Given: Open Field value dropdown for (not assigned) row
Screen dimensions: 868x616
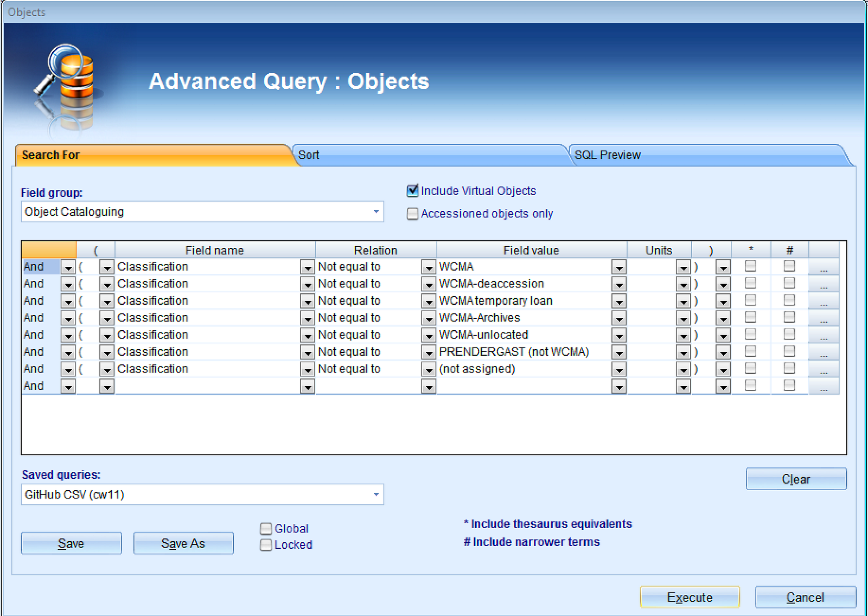Looking at the screenshot, I should [x=619, y=369].
